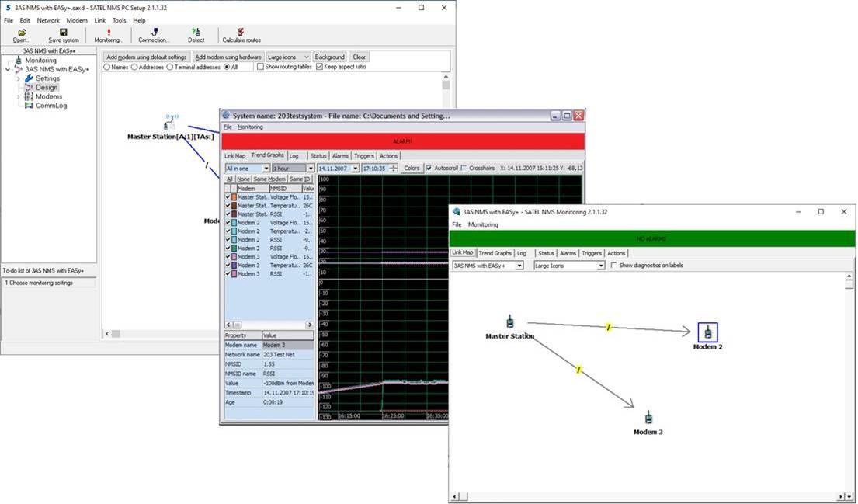Enable Show routing tables checkbox
This screenshot has height=504, width=858.
[x=260, y=67]
